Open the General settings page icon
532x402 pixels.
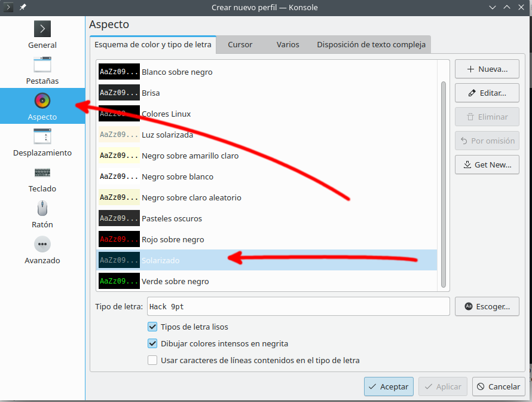pos(42,29)
